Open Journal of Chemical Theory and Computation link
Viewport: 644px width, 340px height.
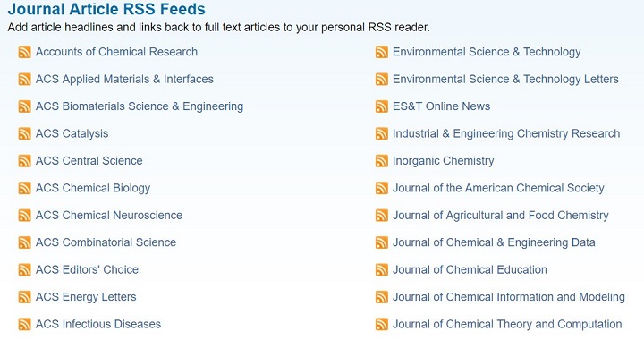tap(507, 324)
